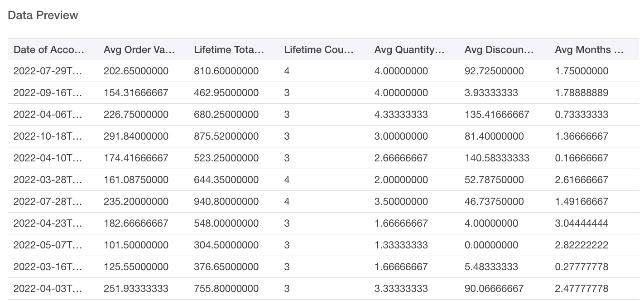Click avg months cell 3.04444444
Image resolution: width=644 pixels, height=301 pixels.
coord(582,223)
